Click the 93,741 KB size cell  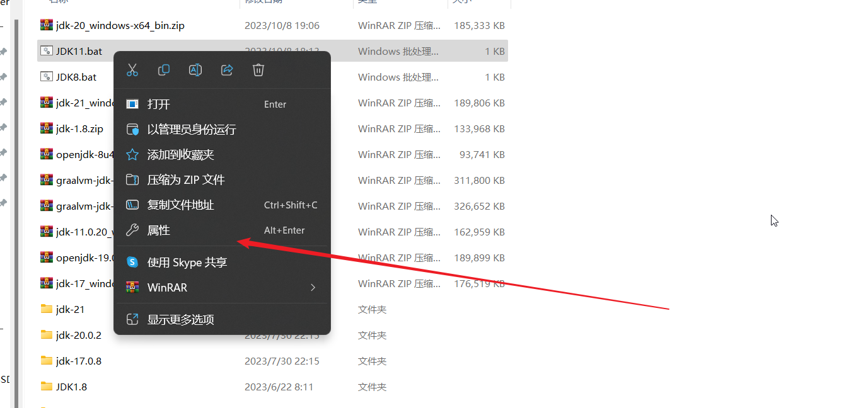pos(482,154)
